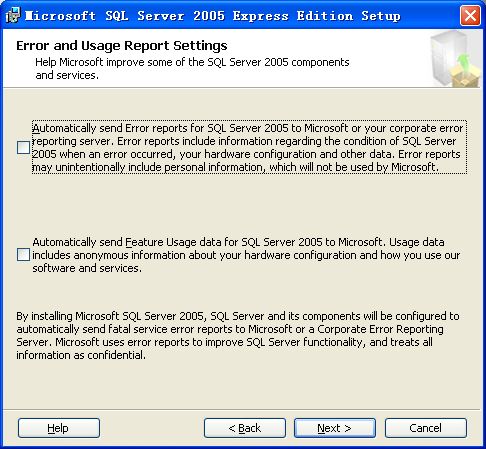Viewport: 486px width, 449px height.
Task: Toggle Feature Usage option via its label text
Action: (246, 255)
